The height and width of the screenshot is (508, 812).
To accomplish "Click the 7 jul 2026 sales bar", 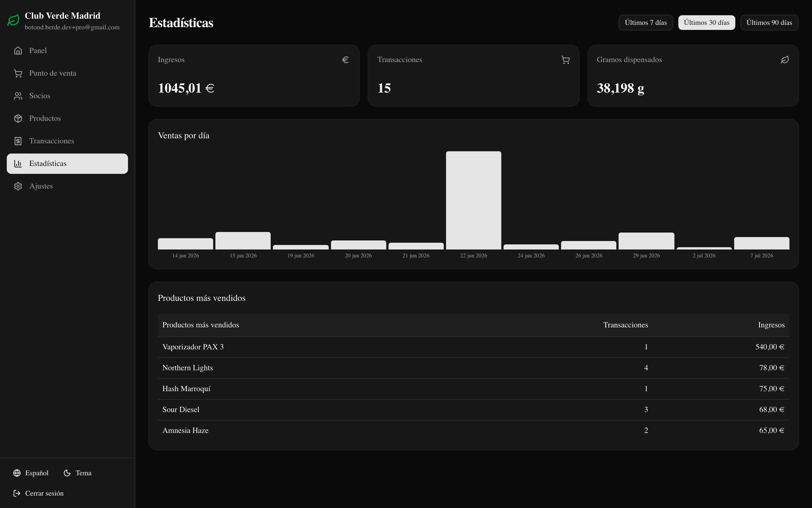I will [762, 243].
